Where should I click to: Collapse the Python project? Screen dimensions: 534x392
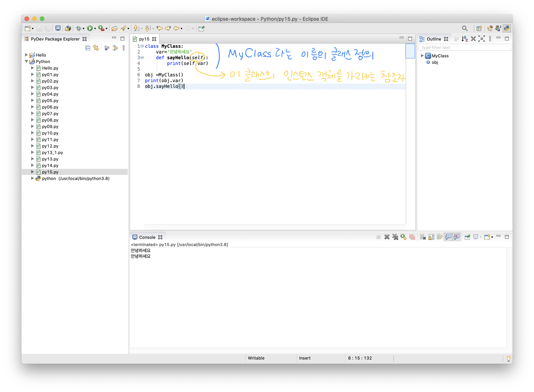(26, 62)
